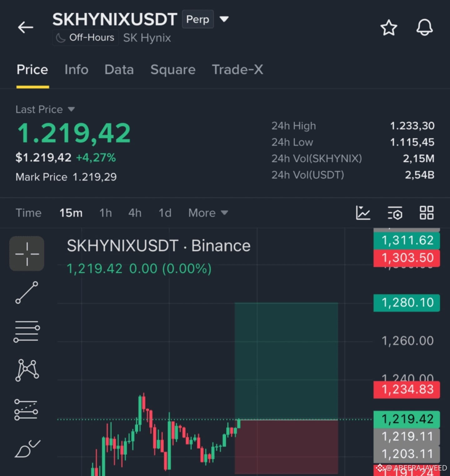The height and width of the screenshot is (476, 450).
Task: Click the 1,203.11 grey price label
Action: pyautogui.click(x=407, y=454)
